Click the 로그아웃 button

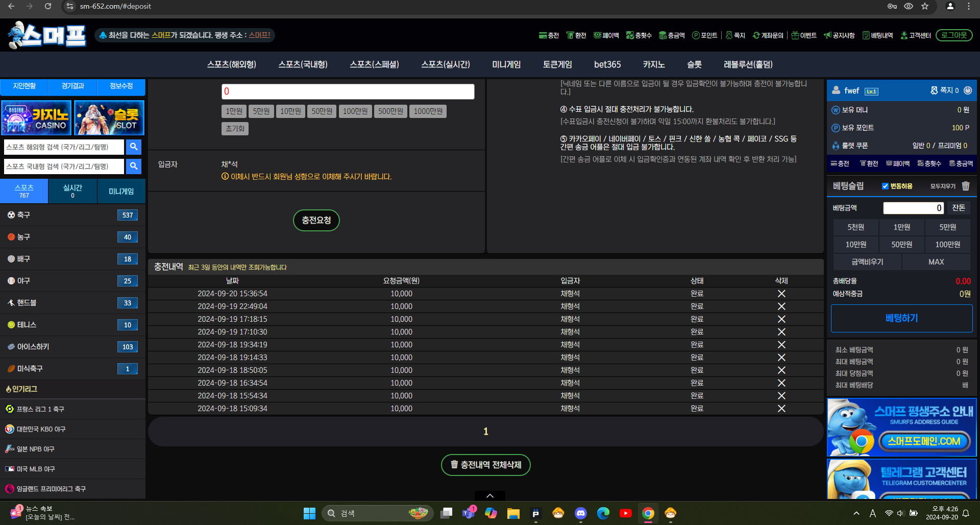(953, 35)
